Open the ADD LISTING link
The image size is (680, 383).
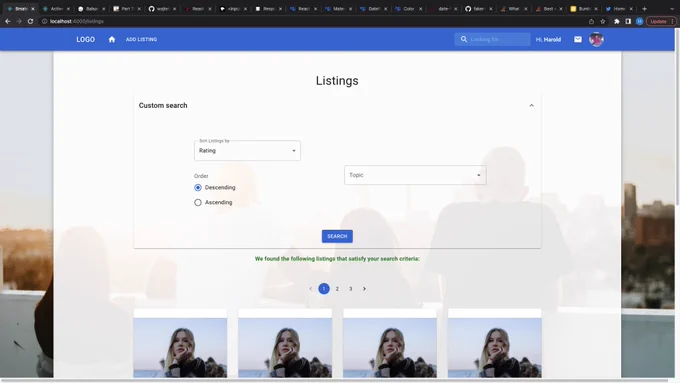pos(141,39)
